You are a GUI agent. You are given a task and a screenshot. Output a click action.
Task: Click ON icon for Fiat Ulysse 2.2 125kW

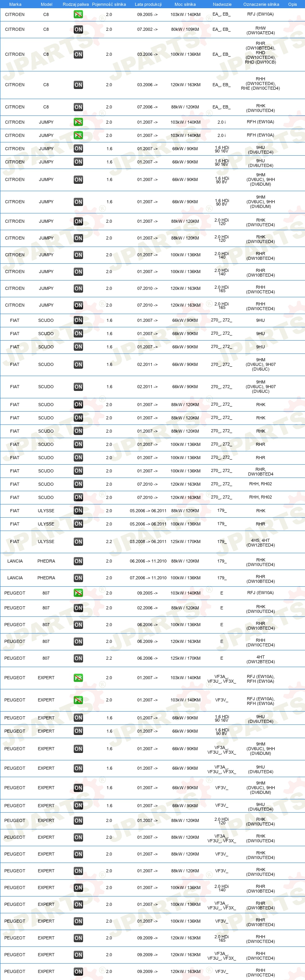(x=78, y=541)
